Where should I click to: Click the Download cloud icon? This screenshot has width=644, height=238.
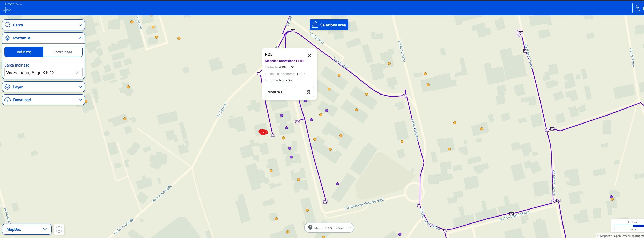[8, 100]
